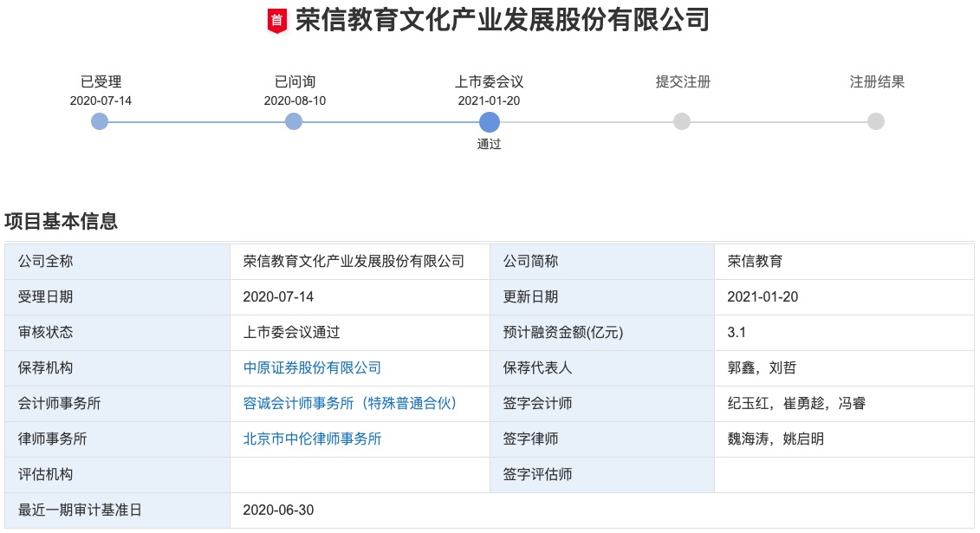Click the 项目基本信息 section heading
The width and height of the screenshot is (980, 533).
62,221
